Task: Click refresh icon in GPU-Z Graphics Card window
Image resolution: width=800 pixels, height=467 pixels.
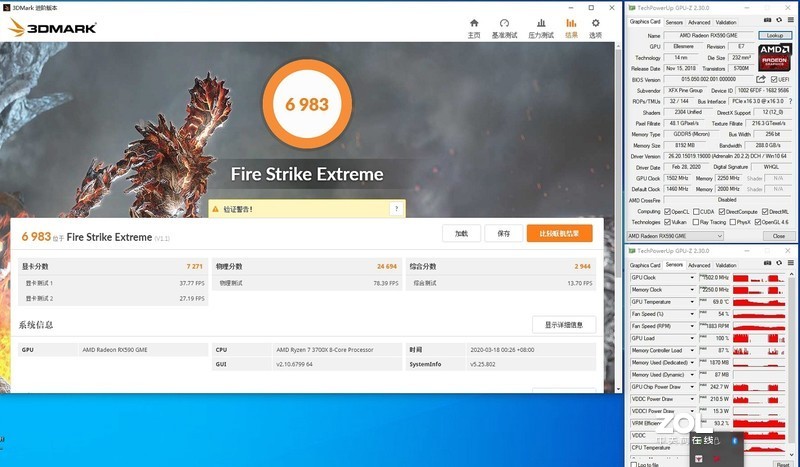Action: tap(779, 20)
